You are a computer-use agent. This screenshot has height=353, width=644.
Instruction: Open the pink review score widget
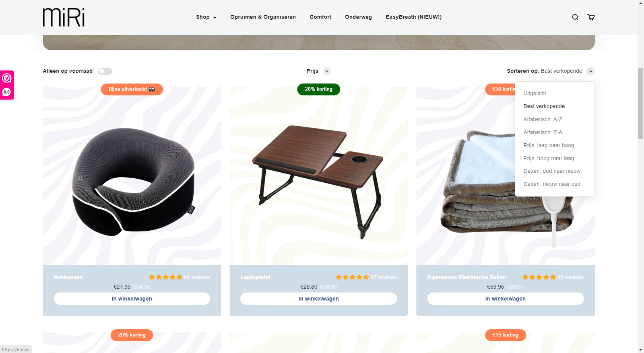pos(7,85)
